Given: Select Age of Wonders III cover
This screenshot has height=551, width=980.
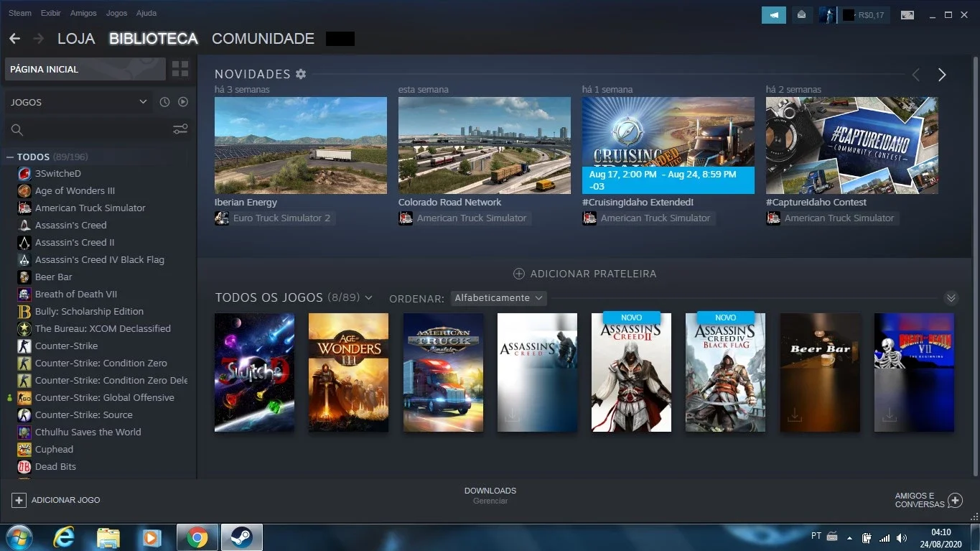Looking at the screenshot, I should click(x=349, y=372).
